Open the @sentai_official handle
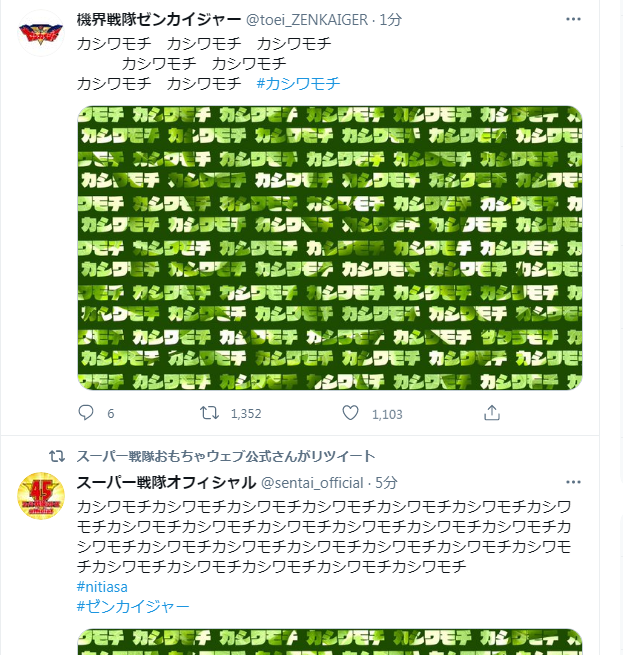 [312, 483]
